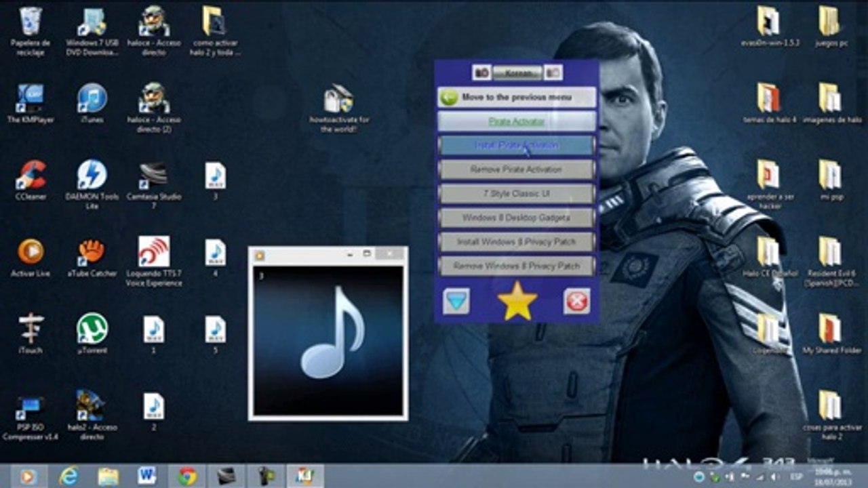868x488 pixels.
Task: Choose Install Pirate Activation
Action: (517, 145)
